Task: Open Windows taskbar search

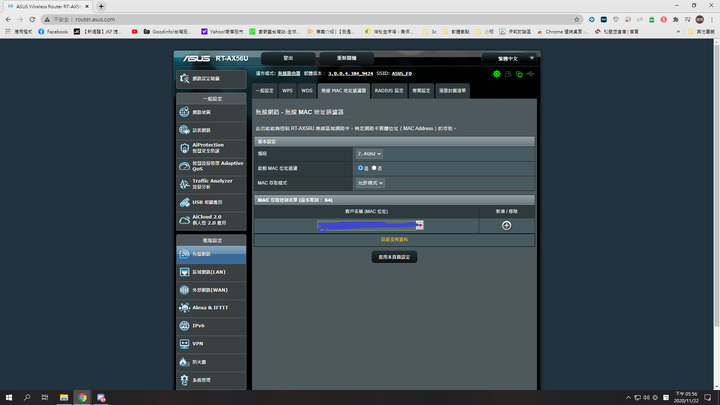Action: coord(27,398)
